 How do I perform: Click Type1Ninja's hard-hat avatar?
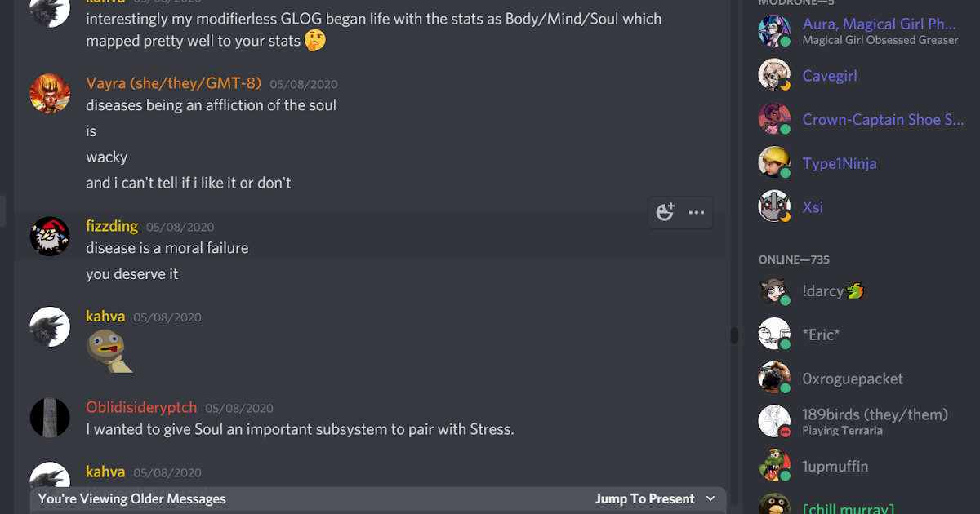774,162
